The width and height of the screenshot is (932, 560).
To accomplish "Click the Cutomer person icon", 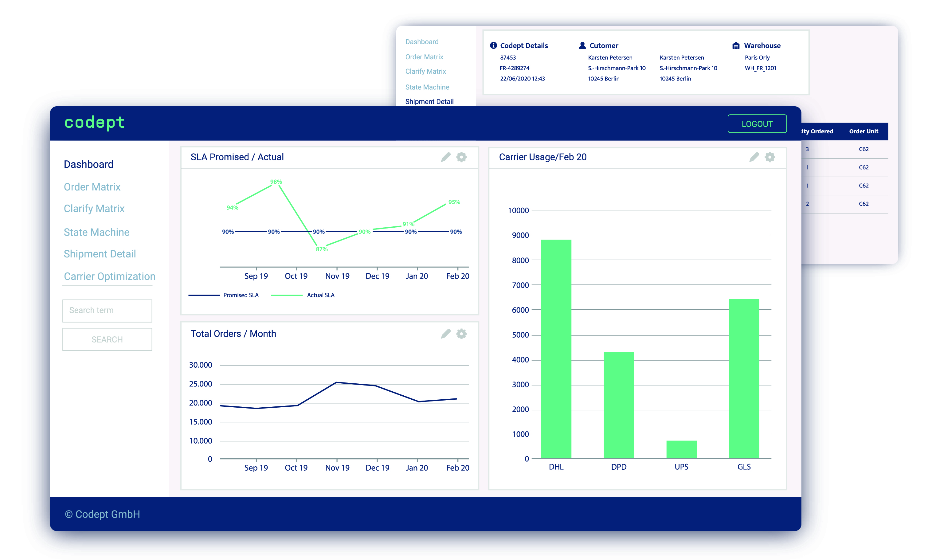I will (x=582, y=45).
